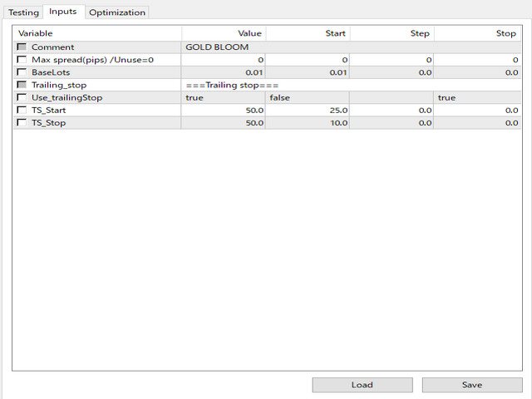This screenshot has height=399, width=532.
Task: Select the GOLD BLOOM comment value
Action: 351,47
